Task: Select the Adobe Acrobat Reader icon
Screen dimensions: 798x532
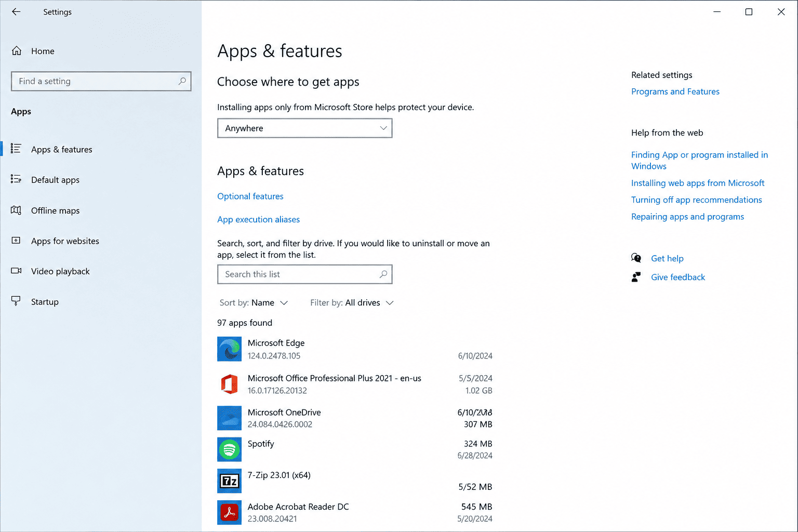Action: click(x=229, y=513)
